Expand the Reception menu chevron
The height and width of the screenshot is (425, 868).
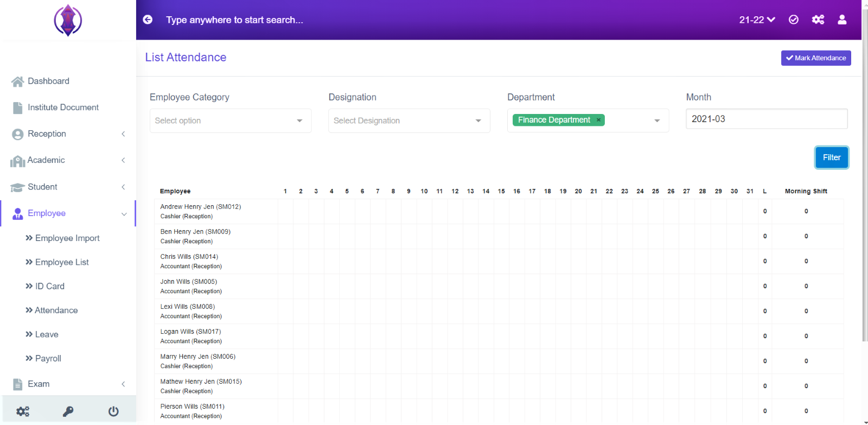click(x=123, y=134)
